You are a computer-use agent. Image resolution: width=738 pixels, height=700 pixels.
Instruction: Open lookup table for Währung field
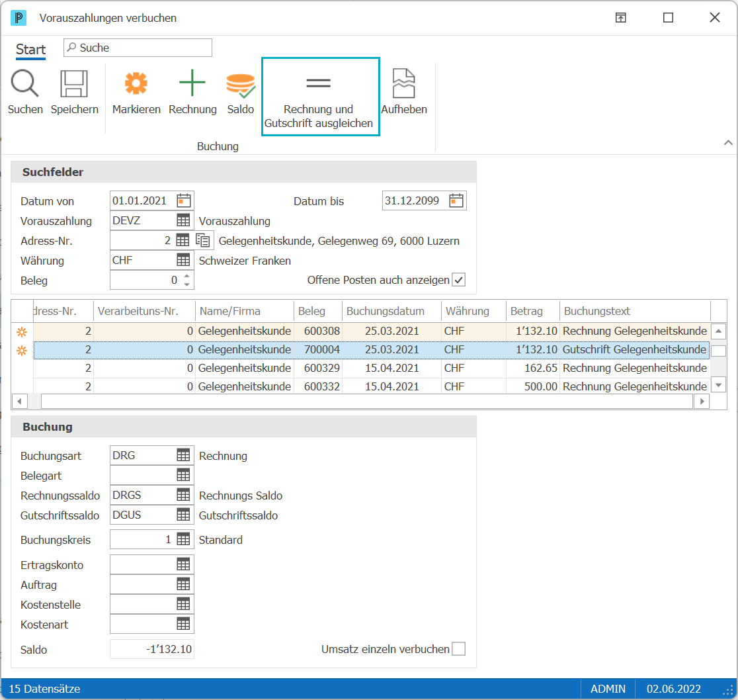pyautogui.click(x=183, y=260)
